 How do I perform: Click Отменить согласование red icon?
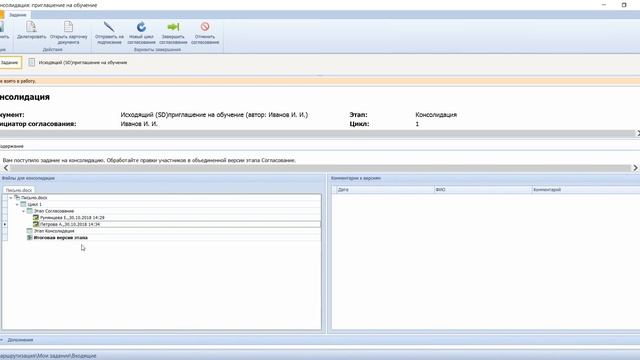coord(205,27)
